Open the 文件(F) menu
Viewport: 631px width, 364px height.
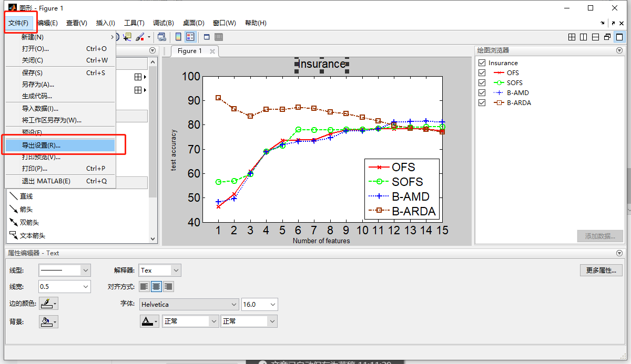pos(20,23)
